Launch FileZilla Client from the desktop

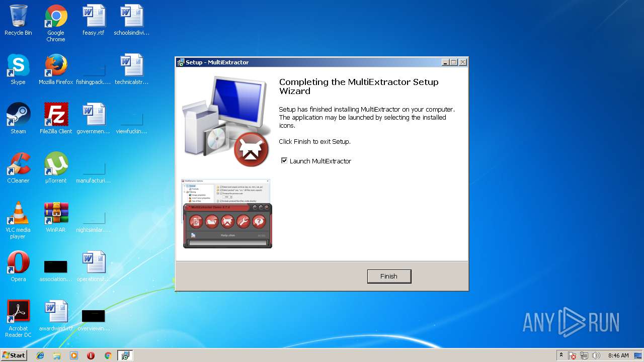point(56,119)
